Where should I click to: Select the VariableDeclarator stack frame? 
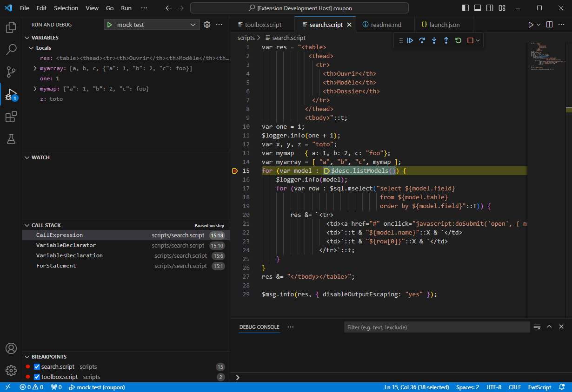(126, 245)
